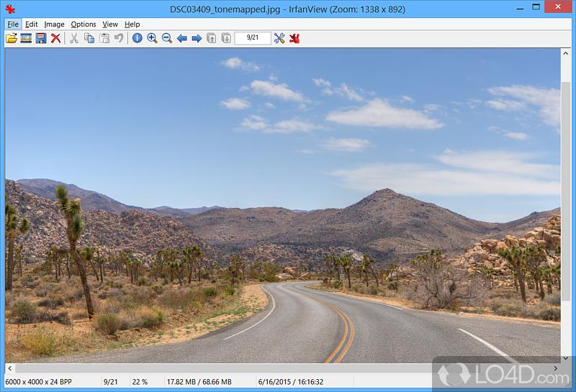The image size is (576, 392).
Task: Open the Slideshow toolbar icon
Action: click(x=26, y=38)
